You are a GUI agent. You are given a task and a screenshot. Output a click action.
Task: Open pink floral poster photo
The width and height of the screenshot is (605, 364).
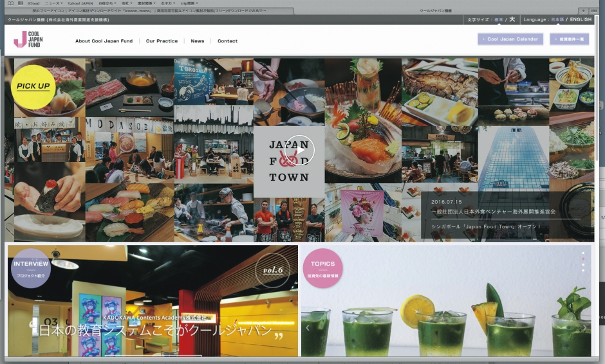363,212
